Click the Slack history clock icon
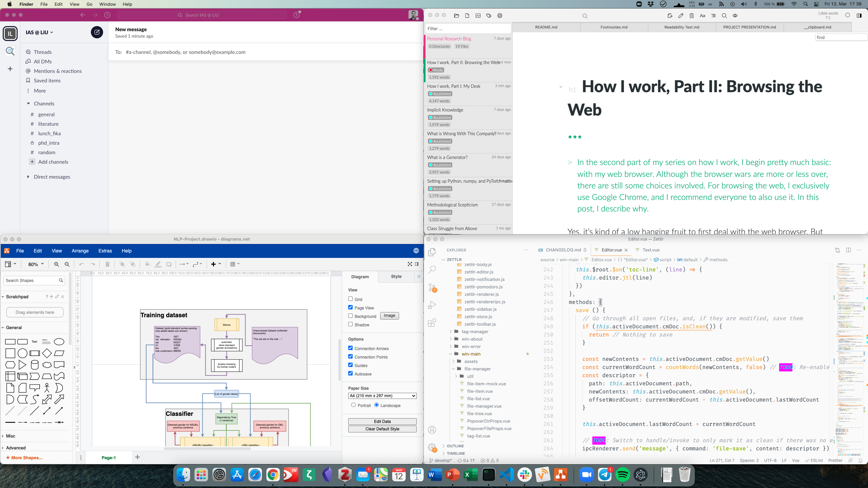 [x=107, y=15]
